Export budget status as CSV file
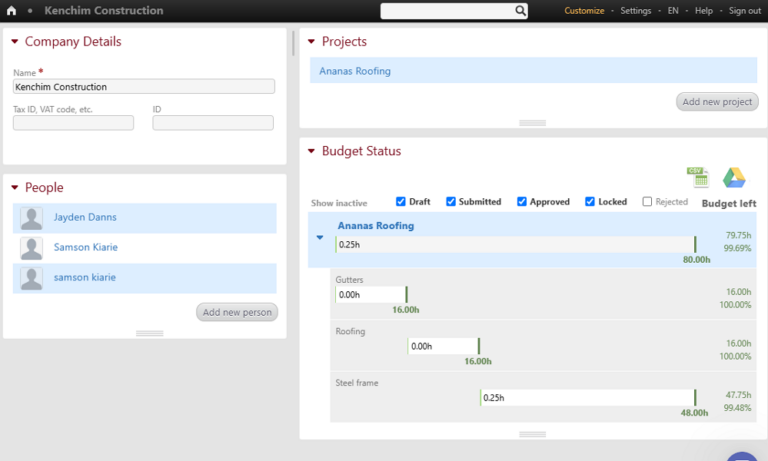The image size is (768, 461). (698, 177)
